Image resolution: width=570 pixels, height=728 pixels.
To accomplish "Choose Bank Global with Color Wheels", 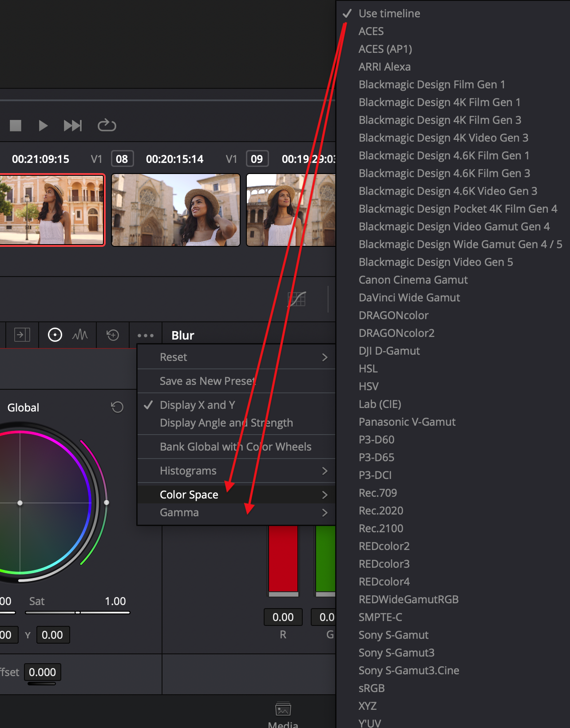I will click(236, 447).
